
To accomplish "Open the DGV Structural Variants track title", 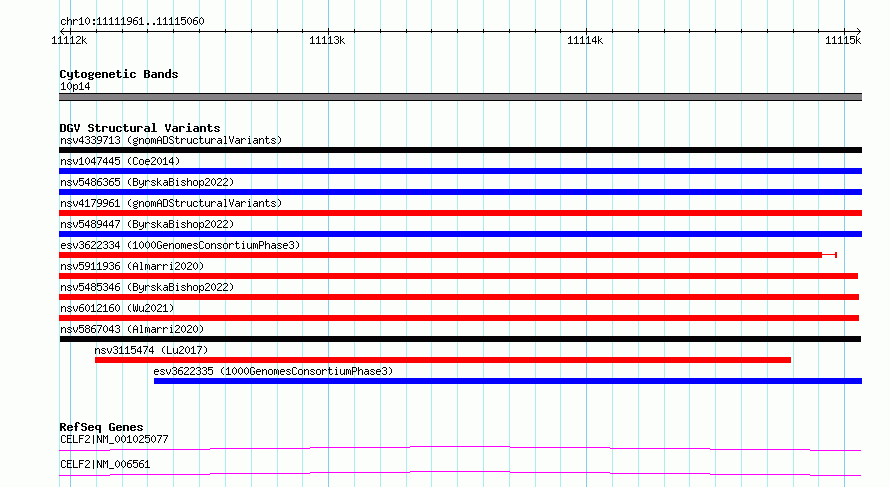I will 140,128.
